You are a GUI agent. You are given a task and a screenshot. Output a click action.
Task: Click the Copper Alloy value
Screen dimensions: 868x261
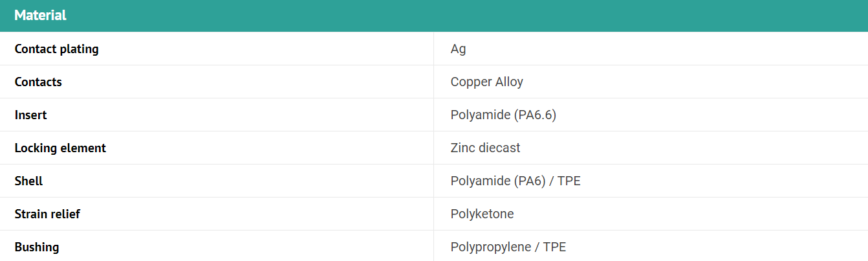coord(487,82)
